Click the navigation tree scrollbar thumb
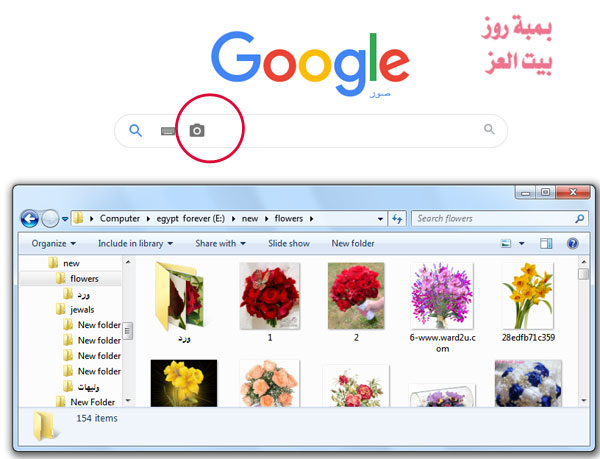Viewport: 600px width, 459px height. point(128,331)
